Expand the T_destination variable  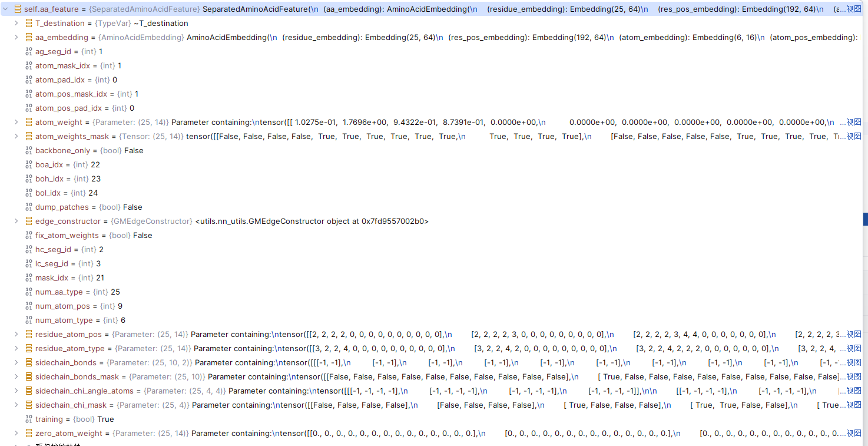pos(17,23)
